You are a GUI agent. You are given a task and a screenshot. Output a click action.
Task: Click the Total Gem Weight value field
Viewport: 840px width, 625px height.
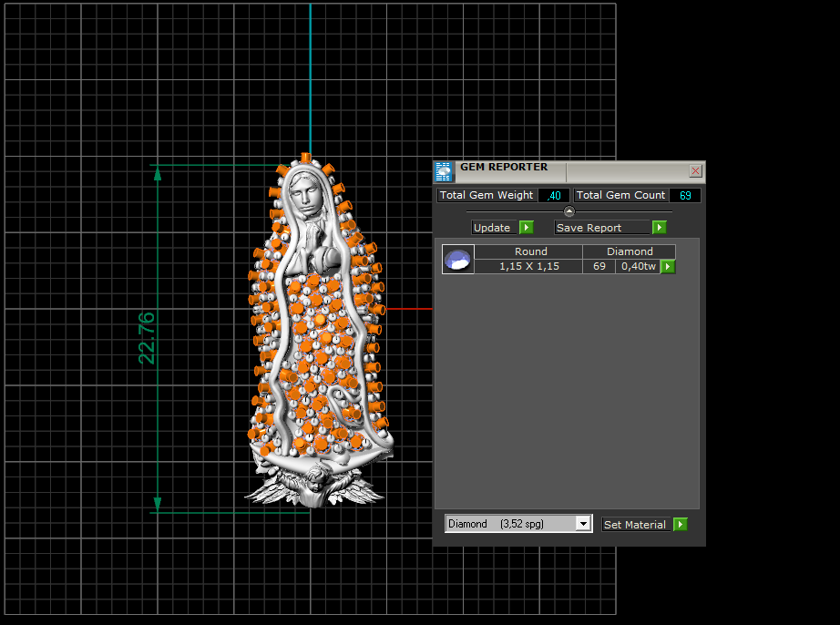pyautogui.click(x=554, y=196)
